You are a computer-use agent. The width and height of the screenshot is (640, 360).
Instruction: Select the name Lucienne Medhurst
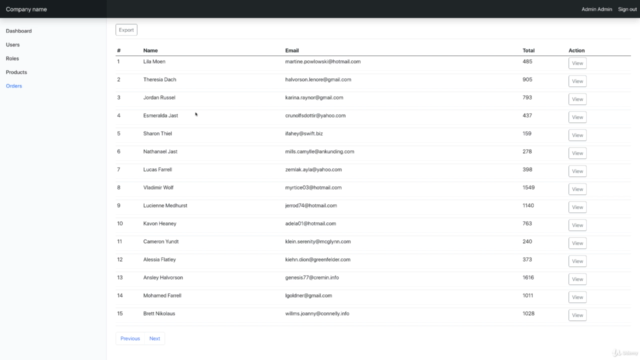tap(165, 205)
